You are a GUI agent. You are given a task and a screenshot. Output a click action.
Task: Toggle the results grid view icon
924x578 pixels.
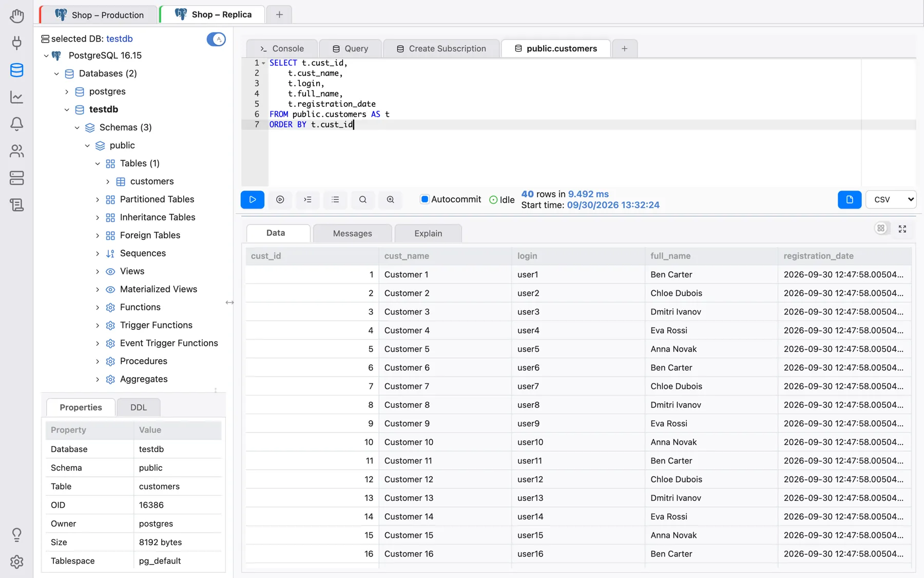coord(881,229)
